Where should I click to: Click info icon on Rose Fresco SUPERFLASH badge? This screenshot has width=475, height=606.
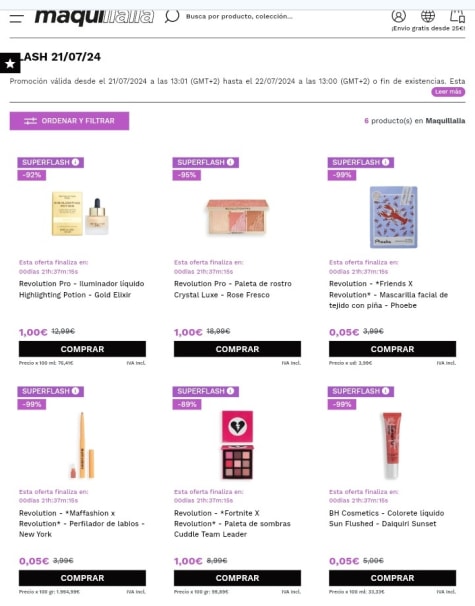pos(230,162)
